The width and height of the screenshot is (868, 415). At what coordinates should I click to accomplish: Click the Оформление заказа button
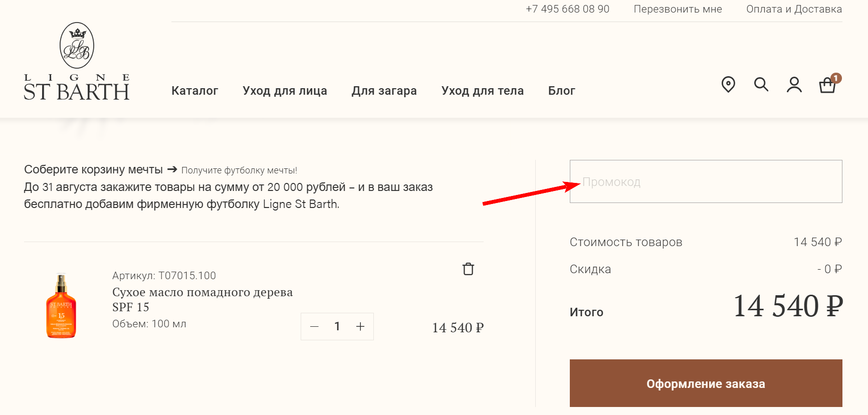coord(706,383)
